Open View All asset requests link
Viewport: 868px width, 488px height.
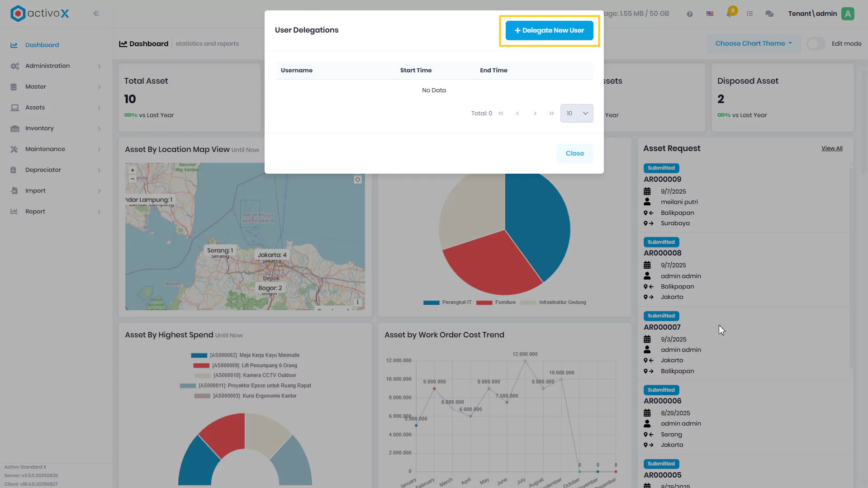832,148
